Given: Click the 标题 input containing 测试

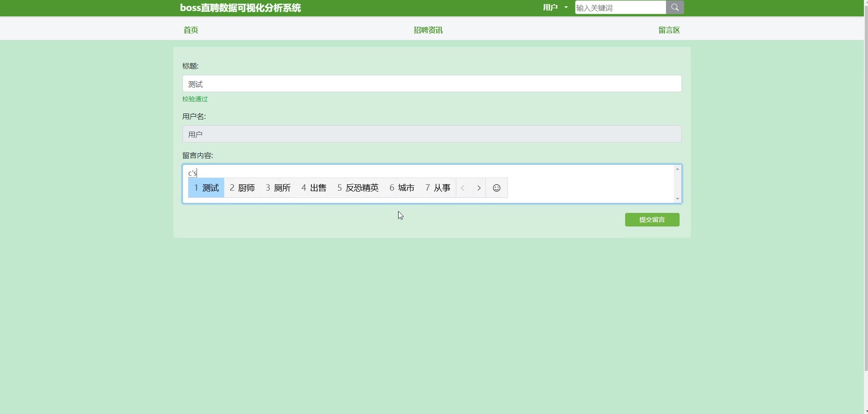Looking at the screenshot, I should coord(432,84).
